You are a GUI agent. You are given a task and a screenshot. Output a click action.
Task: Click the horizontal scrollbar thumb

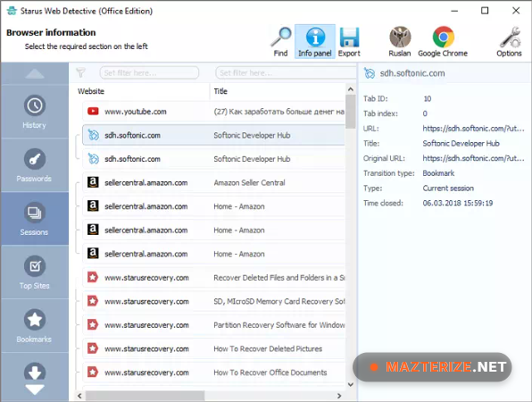click(x=145, y=396)
